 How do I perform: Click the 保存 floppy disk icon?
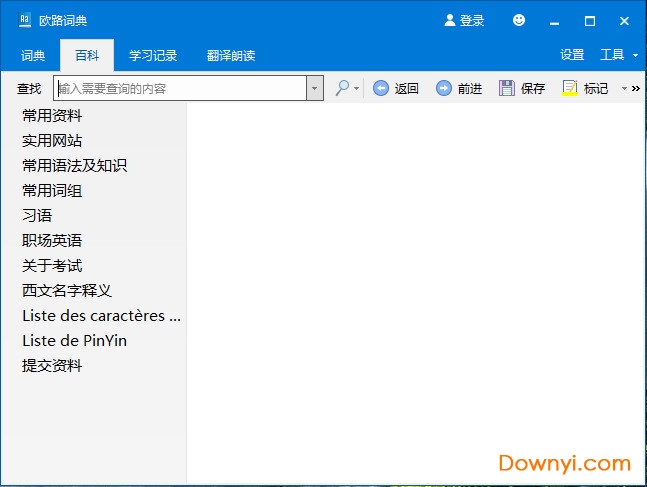pyautogui.click(x=507, y=88)
